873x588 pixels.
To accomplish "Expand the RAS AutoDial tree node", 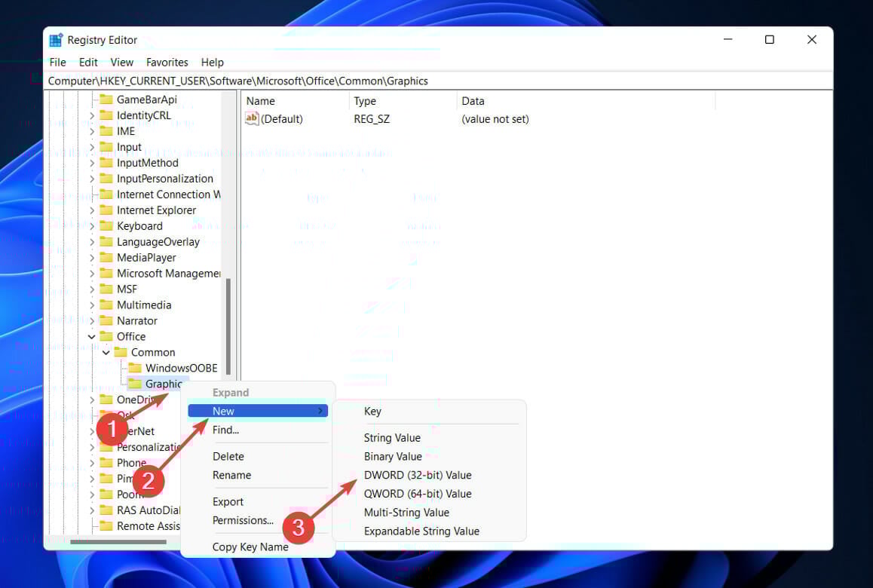I will tap(92, 510).
